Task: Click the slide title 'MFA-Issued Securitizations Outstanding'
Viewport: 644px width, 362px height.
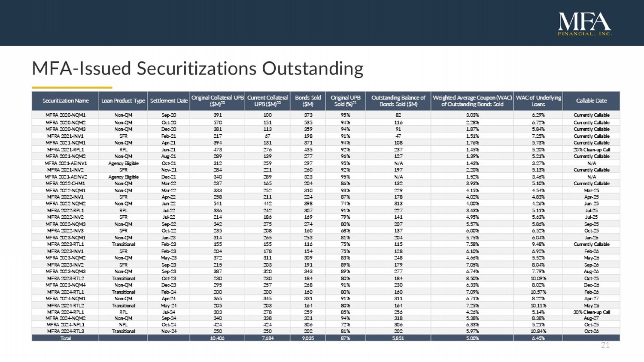Action: [x=197, y=69]
